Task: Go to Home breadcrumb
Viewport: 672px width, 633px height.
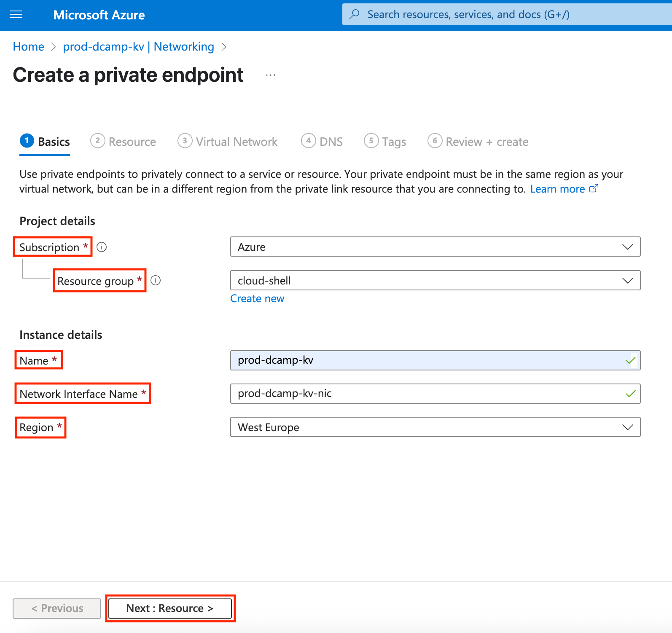Action: click(28, 46)
